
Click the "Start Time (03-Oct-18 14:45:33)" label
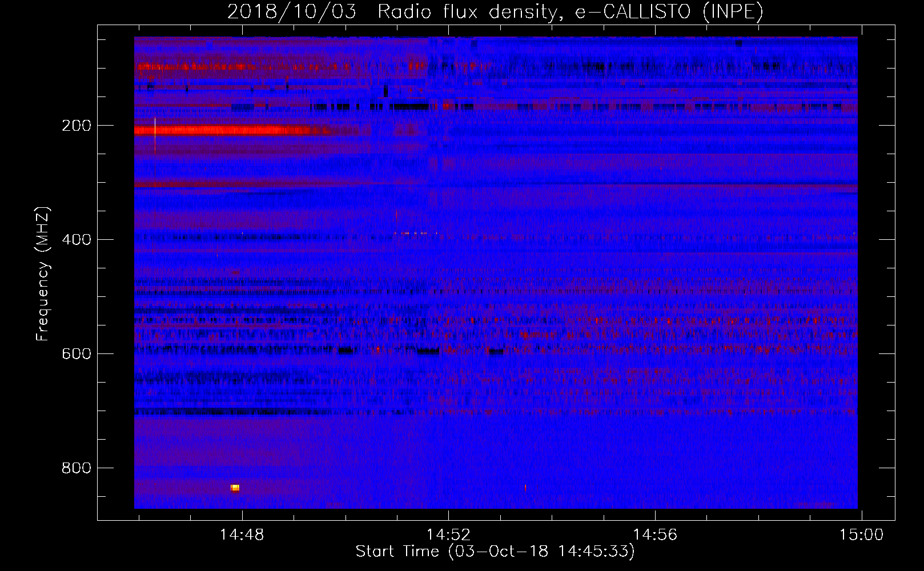(495, 552)
